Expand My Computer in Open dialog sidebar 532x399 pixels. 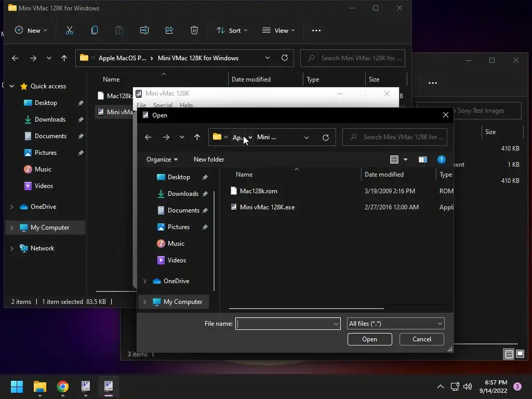pos(145,302)
